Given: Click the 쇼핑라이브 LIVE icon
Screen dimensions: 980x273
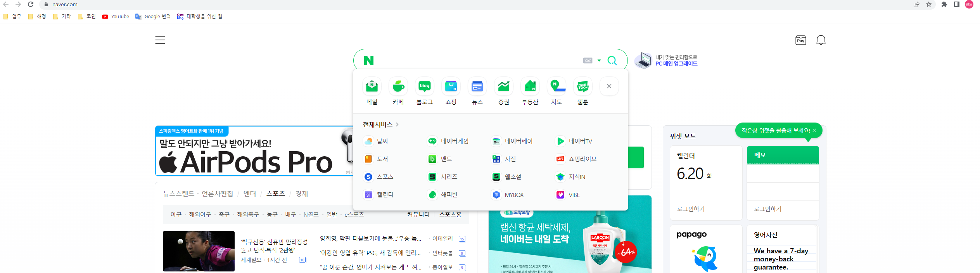Looking at the screenshot, I should pos(560,159).
